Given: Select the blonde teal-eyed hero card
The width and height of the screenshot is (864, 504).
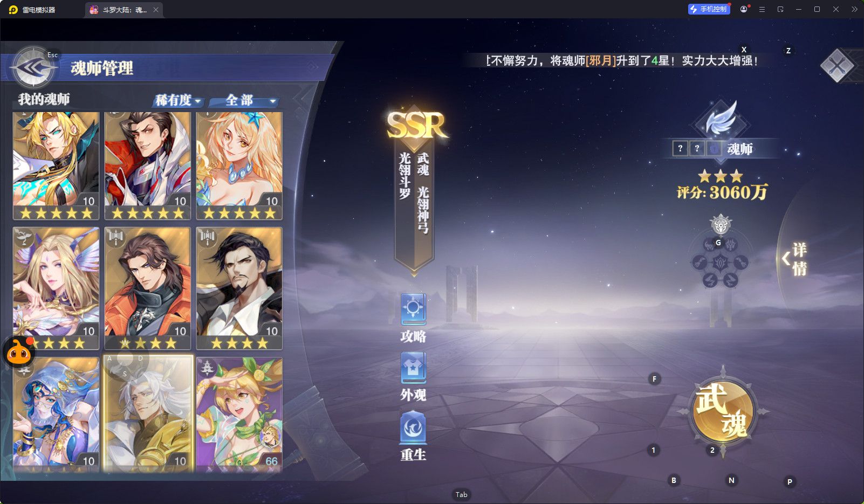Looking at the screenshot, I should point(56,166).
